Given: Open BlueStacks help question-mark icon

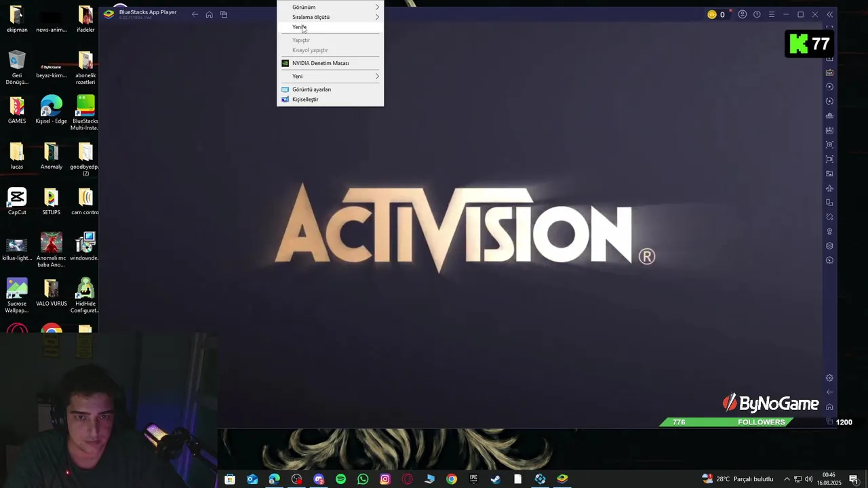Looking at the screenshot, I should pos(757,14).
